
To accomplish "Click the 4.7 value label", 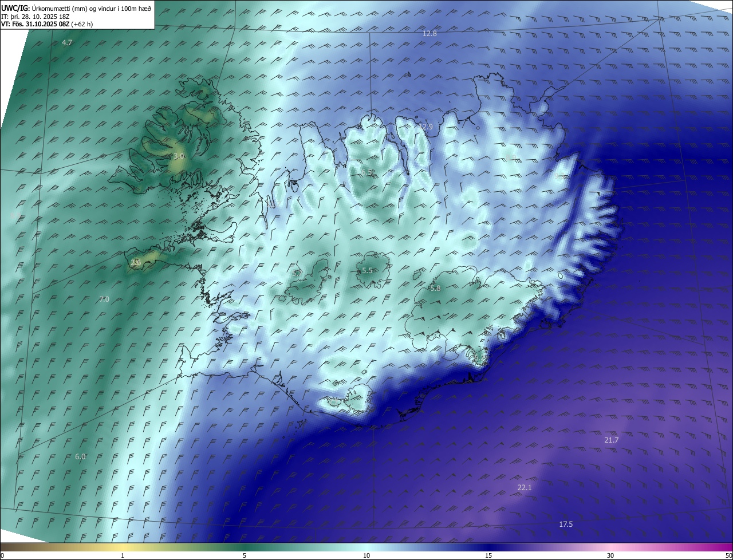I will (67, 43).
